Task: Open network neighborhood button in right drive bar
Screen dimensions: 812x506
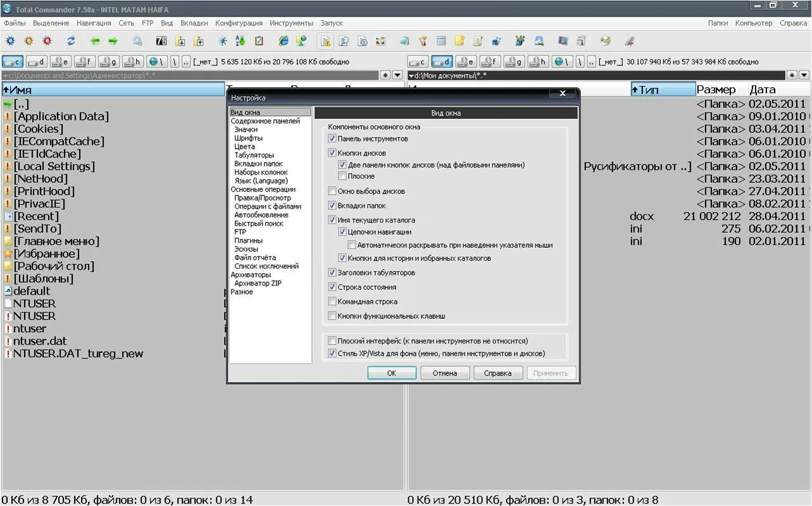Action: click(x=559, y=62)
